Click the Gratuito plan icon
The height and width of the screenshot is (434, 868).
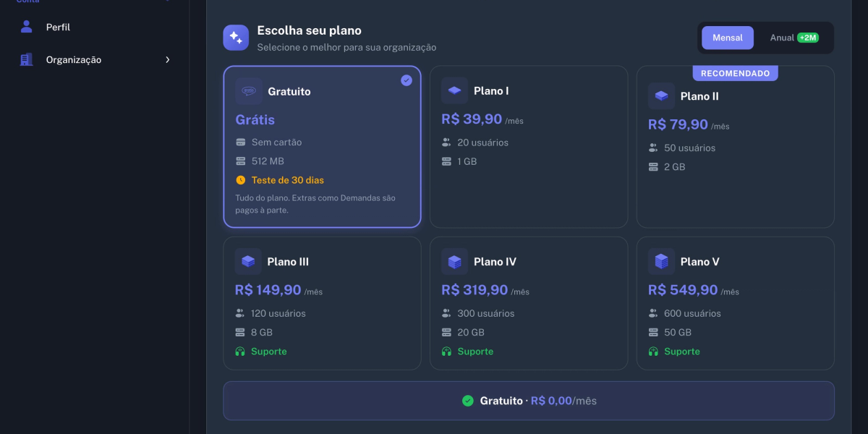point(249,91)
